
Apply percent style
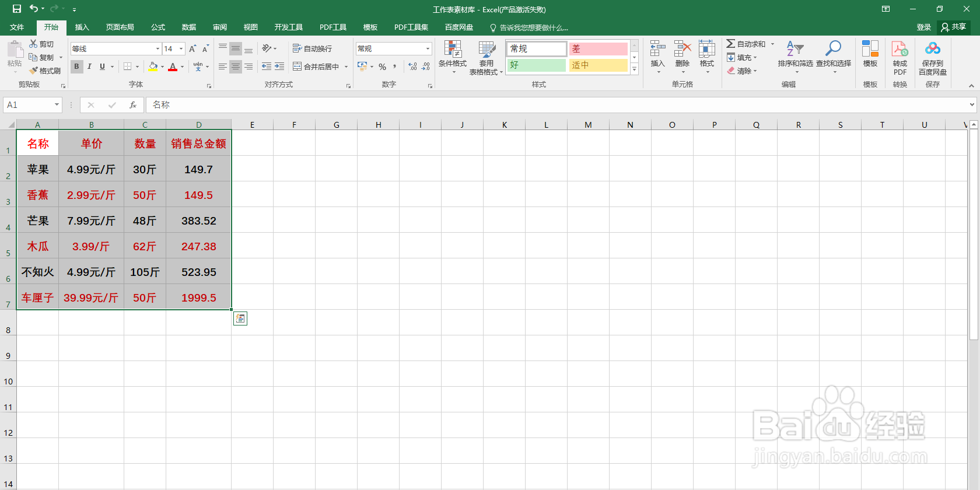pyautogui.click(x=382, y=66)
